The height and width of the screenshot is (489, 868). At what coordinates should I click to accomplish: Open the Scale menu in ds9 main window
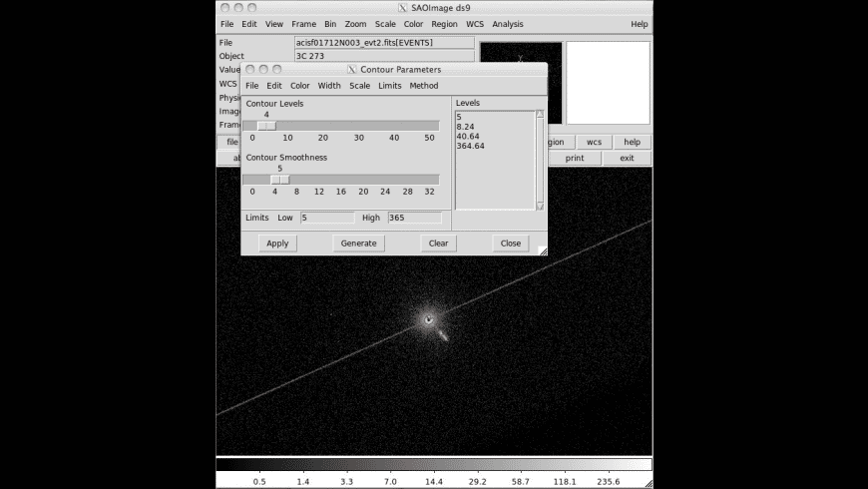385,24
